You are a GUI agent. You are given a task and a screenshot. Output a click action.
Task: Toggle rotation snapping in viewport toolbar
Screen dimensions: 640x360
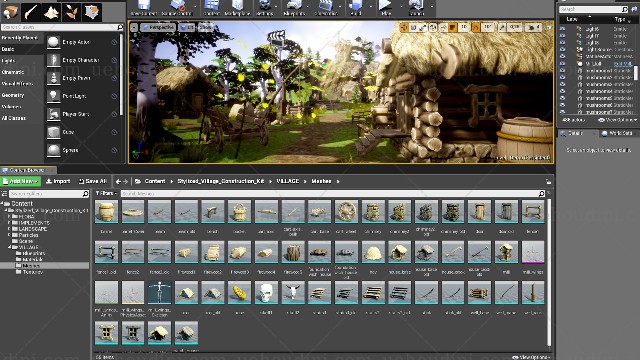pos(476,27)
